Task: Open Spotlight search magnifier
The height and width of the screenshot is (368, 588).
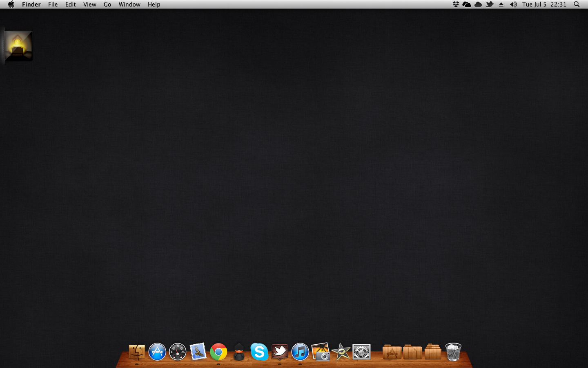Action: click(577, 4)
